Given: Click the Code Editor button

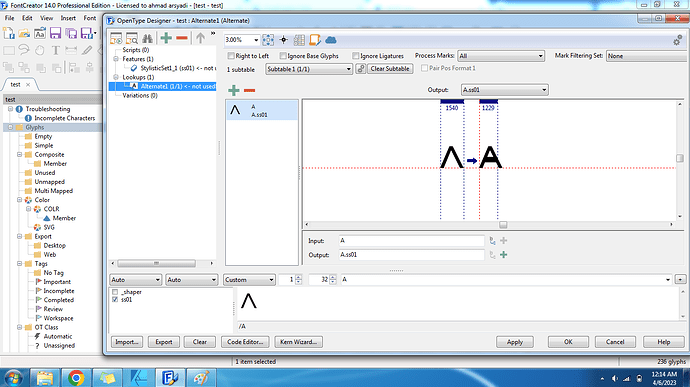Looking at the screenshot, I should (245, 342).
